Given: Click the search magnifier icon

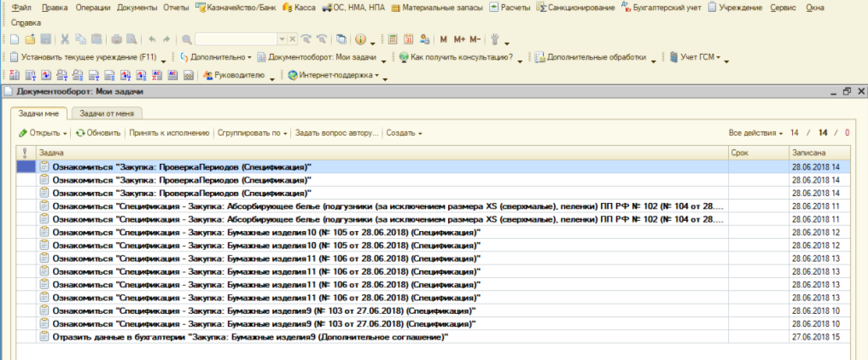Looking at the screenshot, I should (187, 39).
